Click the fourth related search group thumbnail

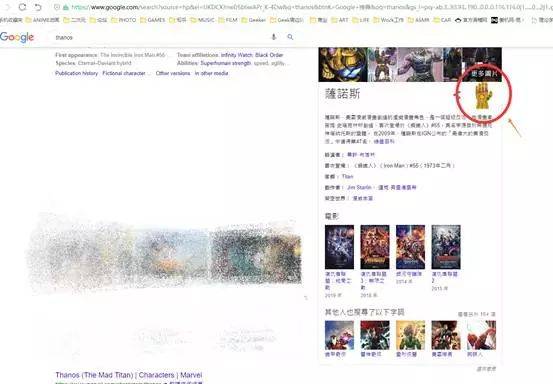[x=446, y=335]
